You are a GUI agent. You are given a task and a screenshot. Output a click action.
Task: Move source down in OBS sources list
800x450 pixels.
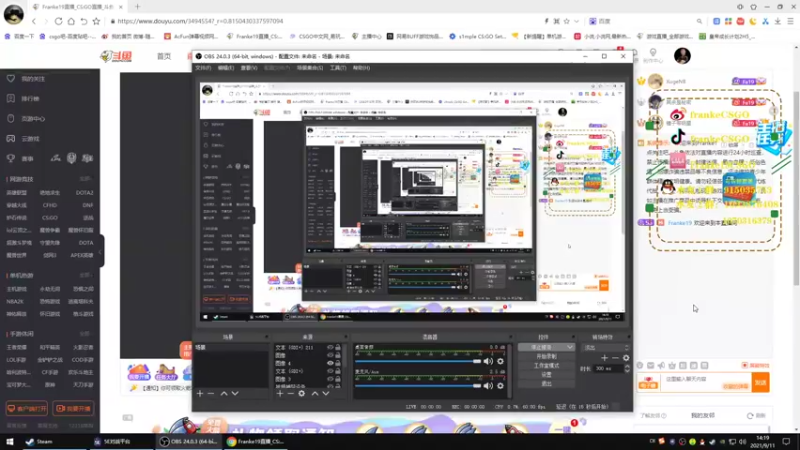tap(326, 393)
